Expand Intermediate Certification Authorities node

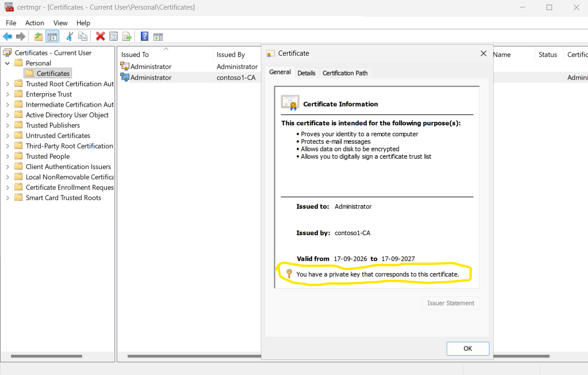[7, 104]
